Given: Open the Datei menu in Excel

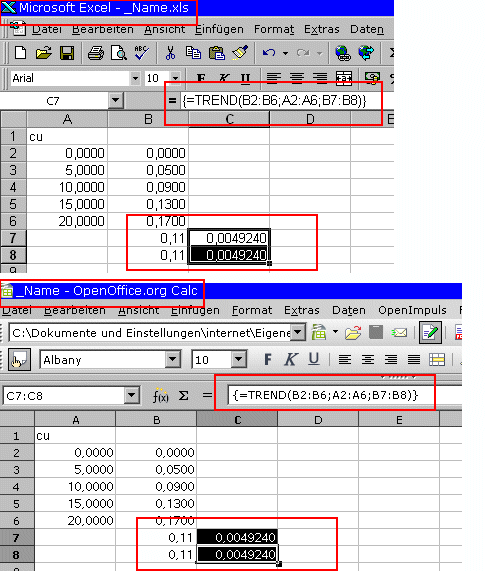Looking at the screenshot, I should [47, 29].
